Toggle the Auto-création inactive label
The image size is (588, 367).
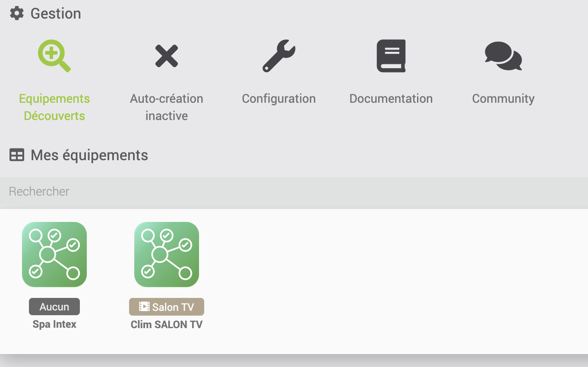167,107
